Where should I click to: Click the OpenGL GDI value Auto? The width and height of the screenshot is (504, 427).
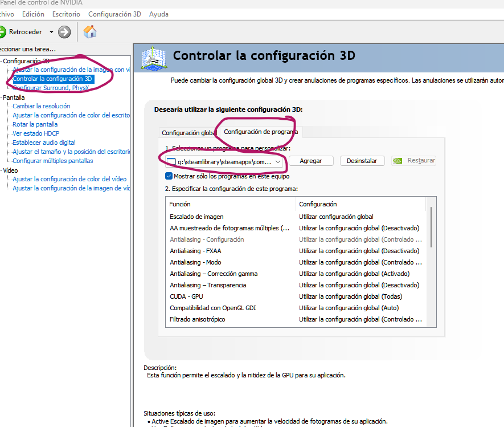tap(349, 308)
